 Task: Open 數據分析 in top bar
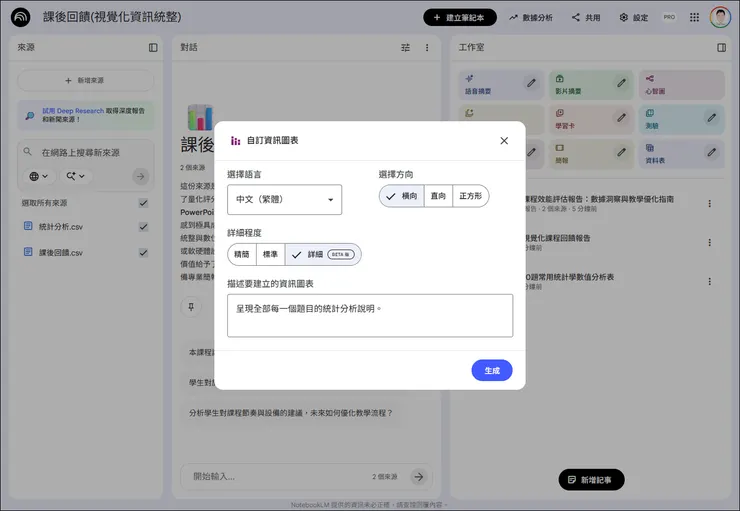[x=531, y=17]
